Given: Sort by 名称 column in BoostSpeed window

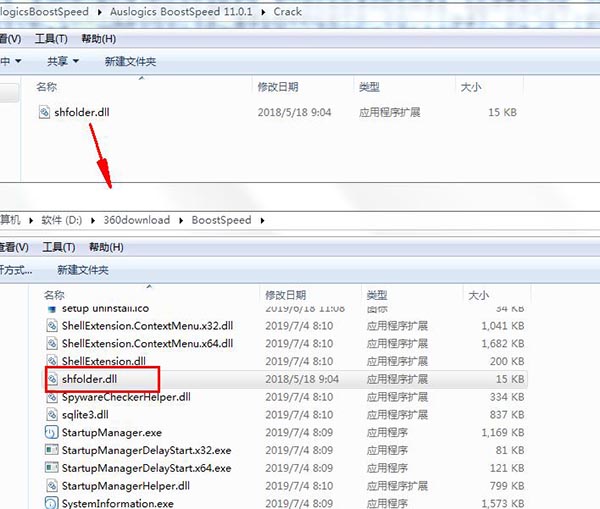Looking at the screenshot, I should (x=54, y=295).
